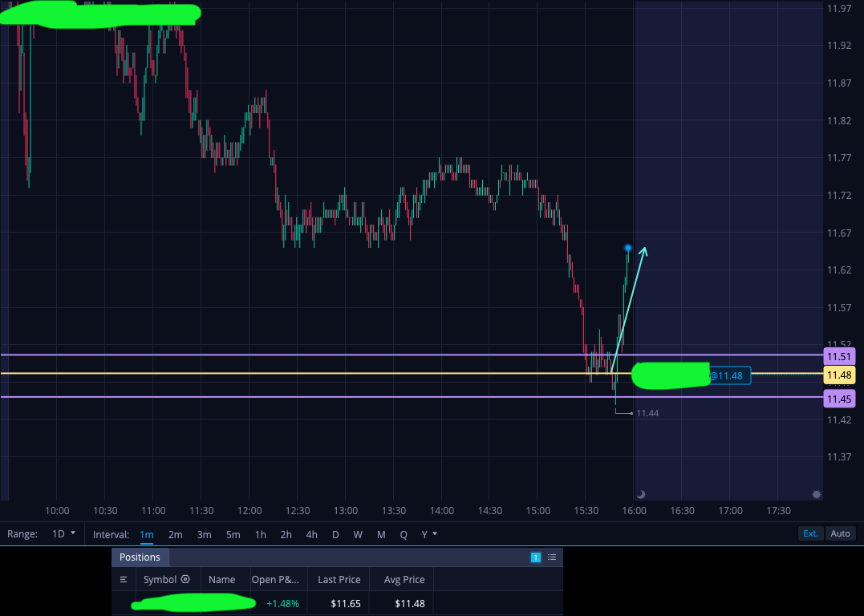The image size is (864, 616).
Task: Click the sun pre-market icon on chart
Action: pyautogui.click(x=817, y=494)
